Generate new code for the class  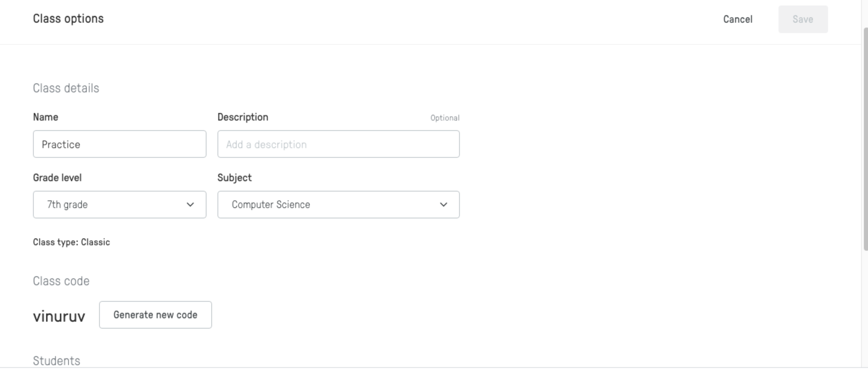155,315
